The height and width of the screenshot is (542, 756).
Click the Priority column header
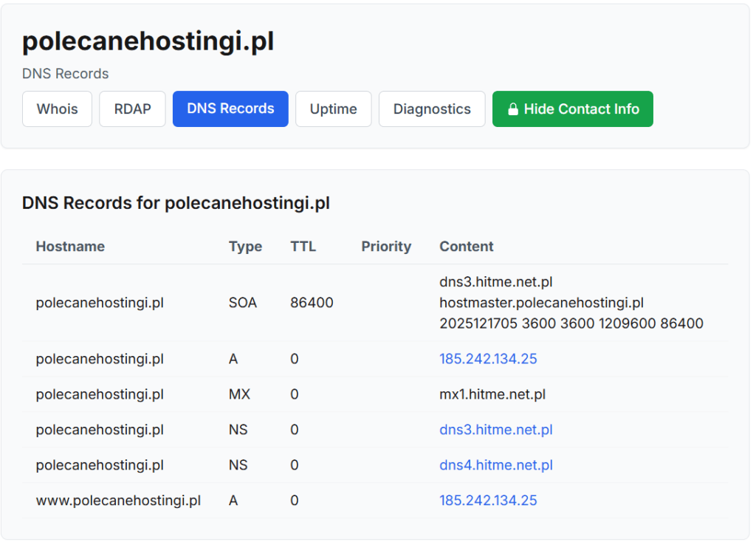(386, 247)
